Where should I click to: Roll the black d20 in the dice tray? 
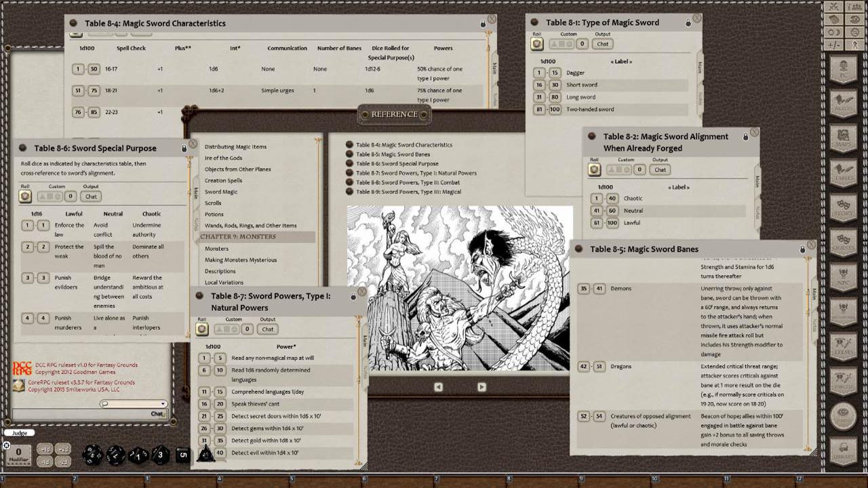[92, 455]
